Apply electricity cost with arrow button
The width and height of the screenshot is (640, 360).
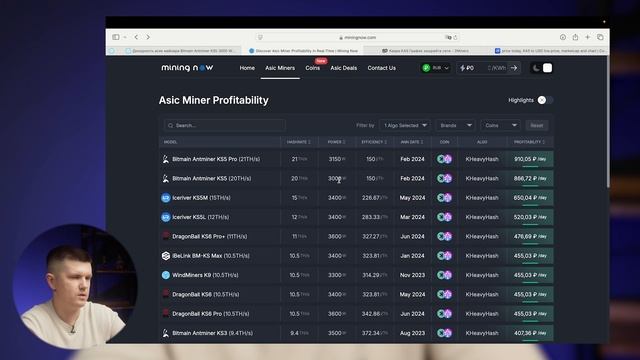(514, 68)
